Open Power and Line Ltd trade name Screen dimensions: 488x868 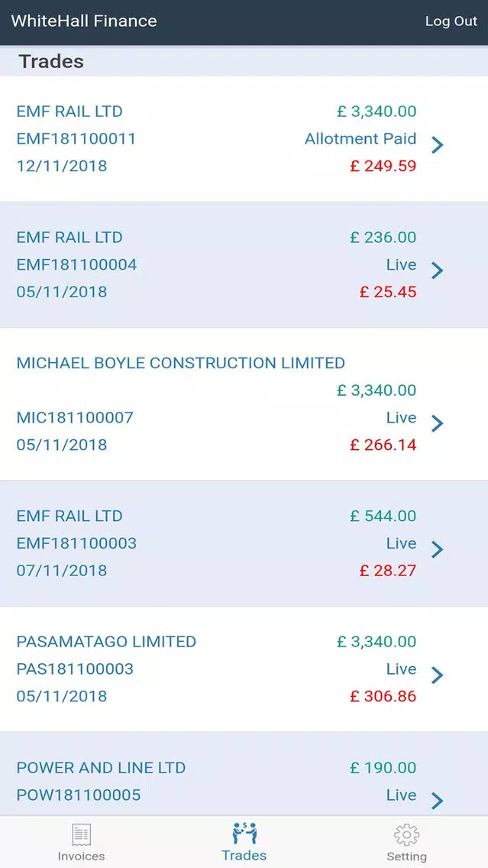[101, 768]
